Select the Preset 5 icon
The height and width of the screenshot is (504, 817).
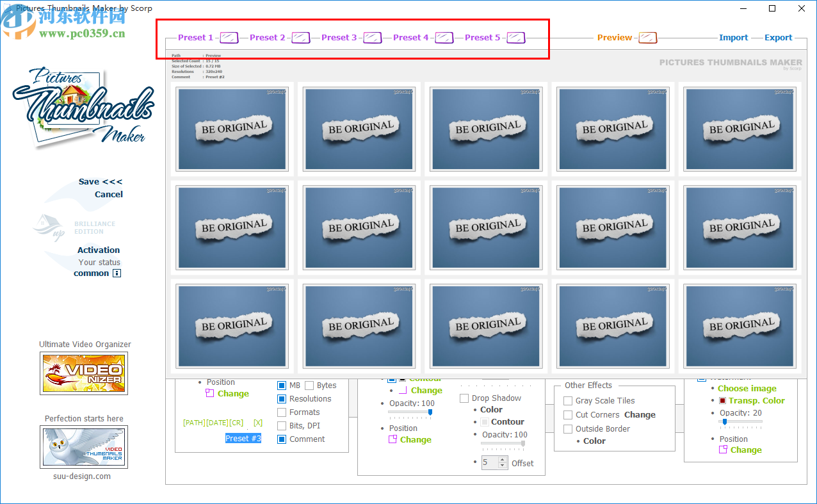(515, 37)
